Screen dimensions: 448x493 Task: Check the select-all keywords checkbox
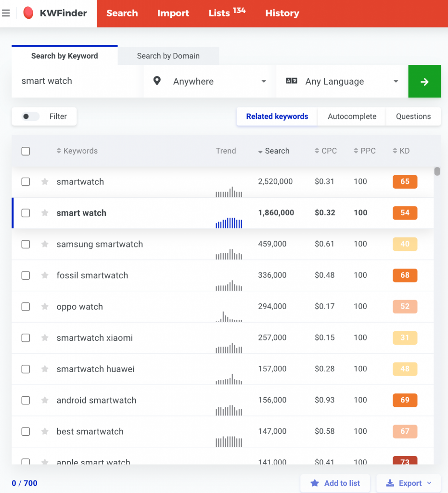[26, 151]
